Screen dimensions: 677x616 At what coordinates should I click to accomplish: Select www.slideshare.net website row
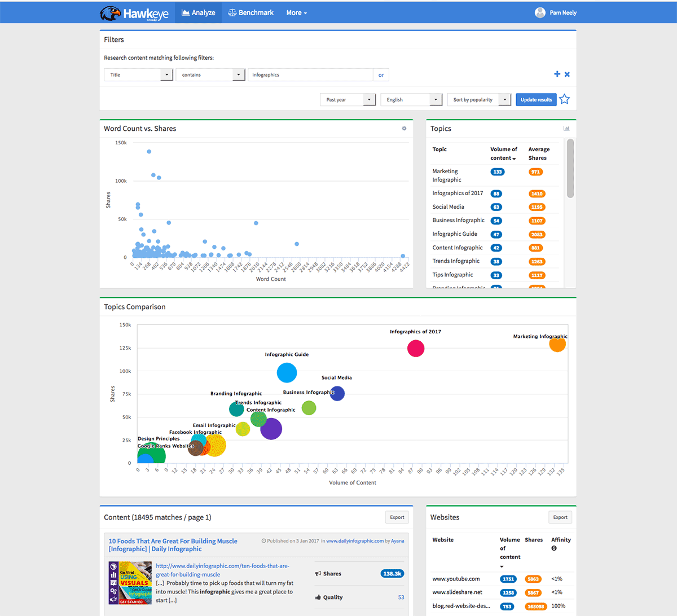[502, 592]
